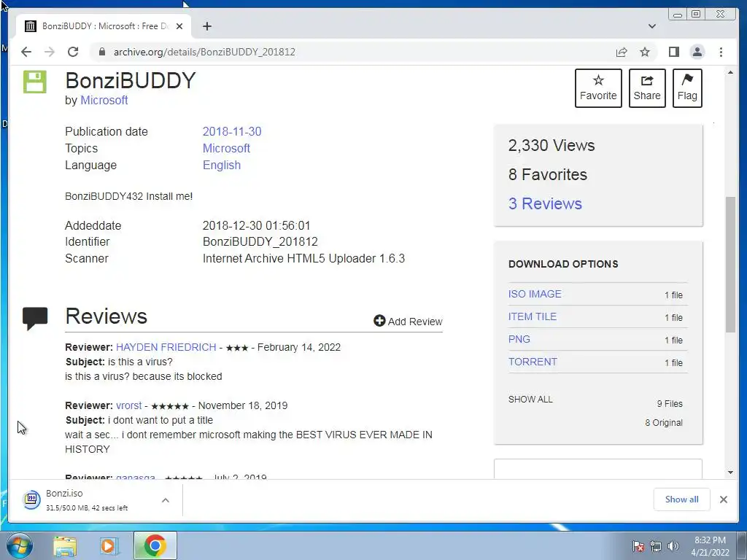Open Windows Media Player from taskbar
Screen dimensions: 747x560
point(109,546)
